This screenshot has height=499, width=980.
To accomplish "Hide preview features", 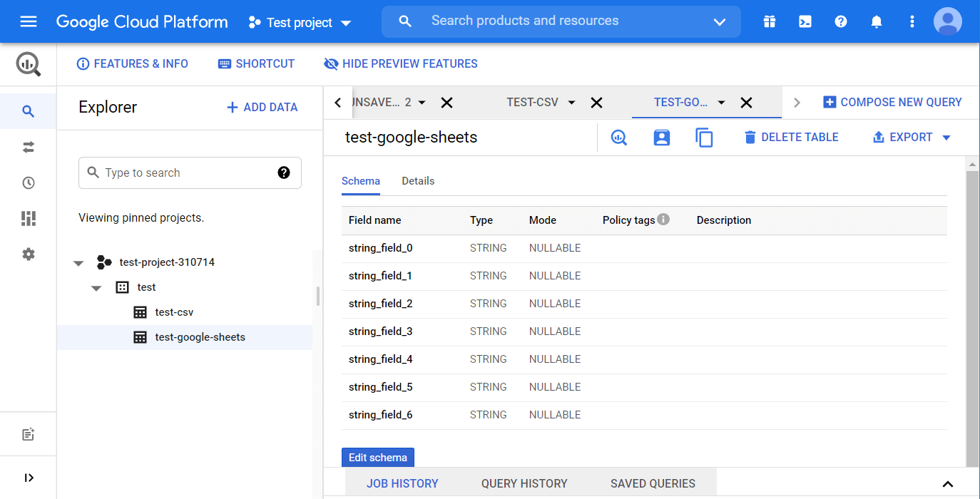I will (400, 63).
